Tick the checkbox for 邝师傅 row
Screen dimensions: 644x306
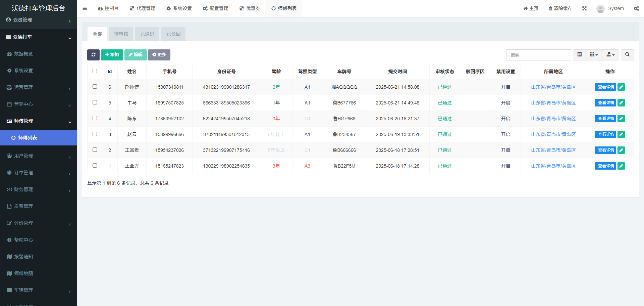[95, 87]
